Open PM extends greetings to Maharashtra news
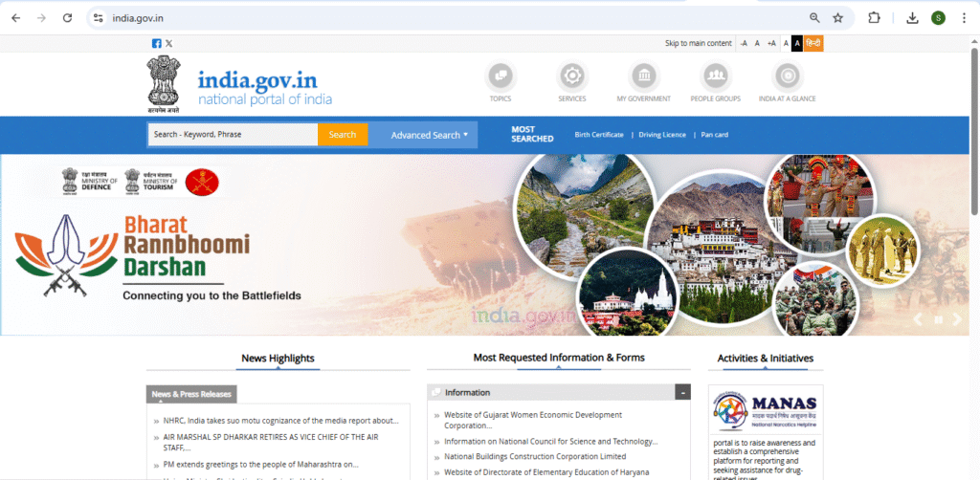 click(x=260, y=465)
